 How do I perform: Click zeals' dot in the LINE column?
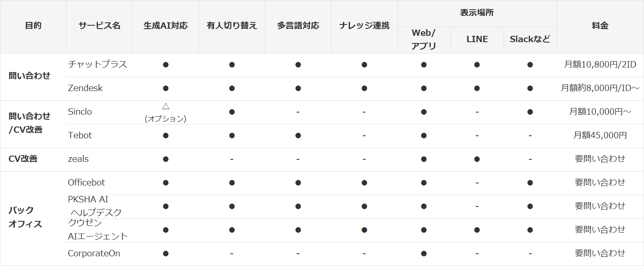[477, 159]
